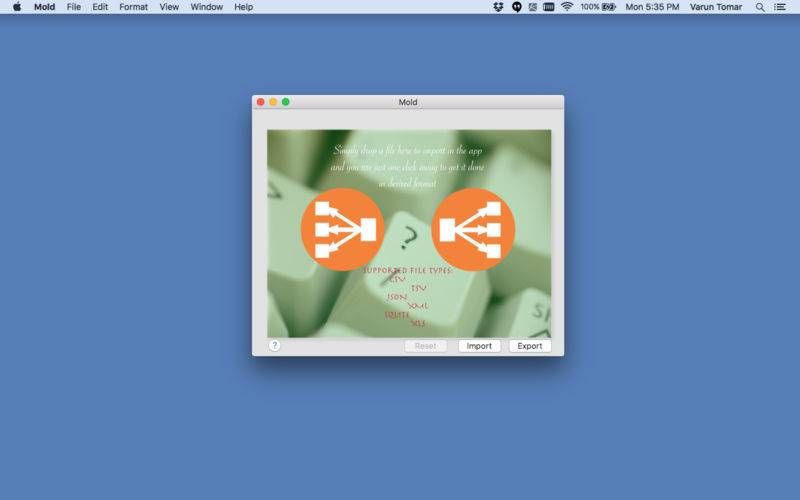Click the Export button

pyautogui.click(x=530, y=346)
